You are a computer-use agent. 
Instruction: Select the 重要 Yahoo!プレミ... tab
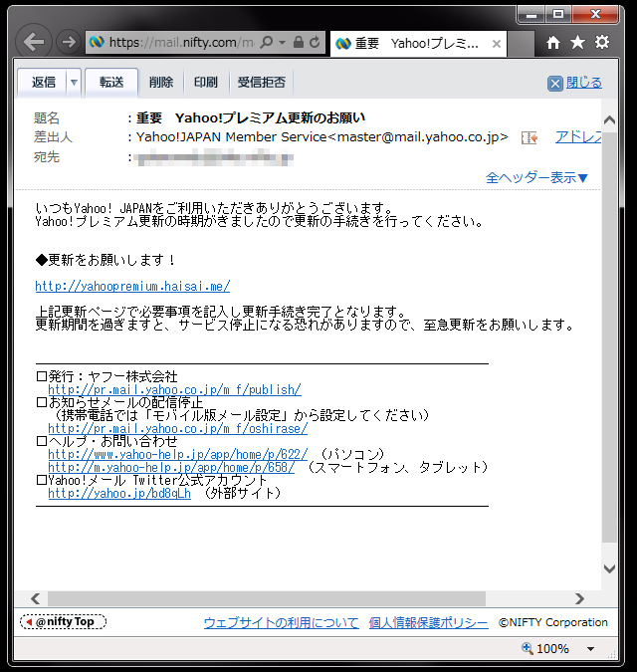pyautogui.click(x=418, y=43)
